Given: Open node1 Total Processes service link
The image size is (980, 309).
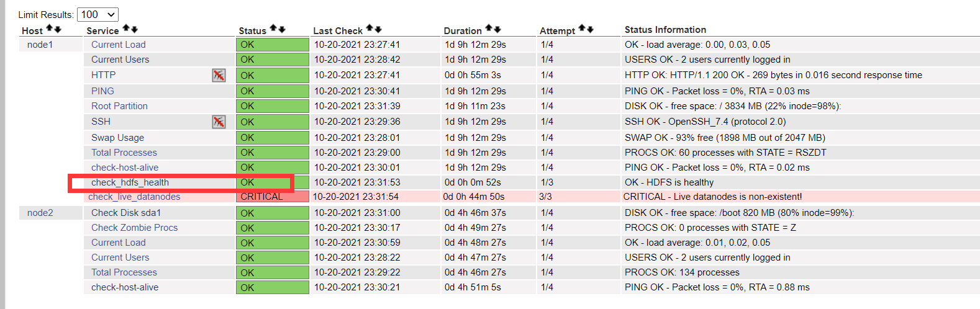Looking at the screenshot, I should pyautogui.click(x=124, y=153).
